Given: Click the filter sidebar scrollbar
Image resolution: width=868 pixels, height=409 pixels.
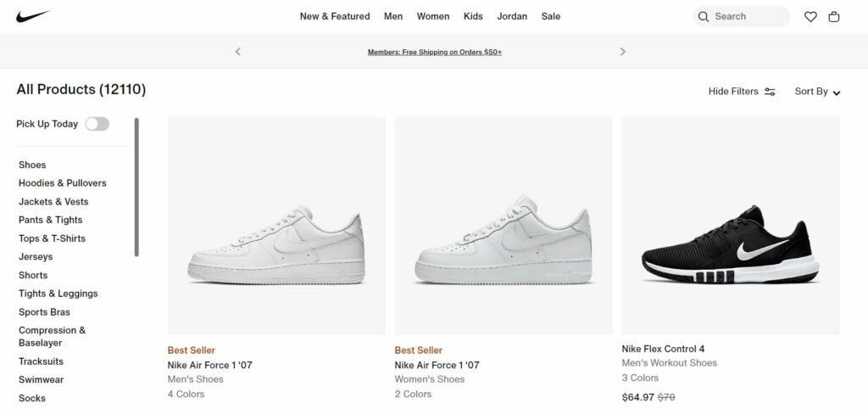Looking at the screenshot, I should point(136,187).
